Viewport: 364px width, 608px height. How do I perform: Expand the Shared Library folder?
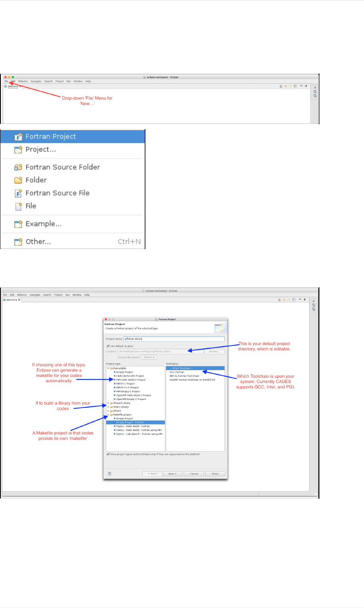[108, 403]
